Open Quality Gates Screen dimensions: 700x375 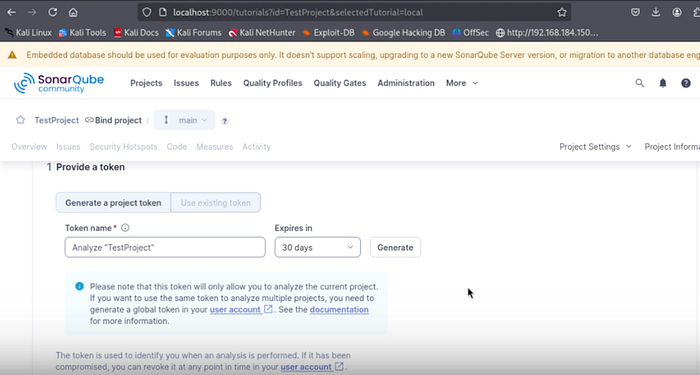(340, 83)
